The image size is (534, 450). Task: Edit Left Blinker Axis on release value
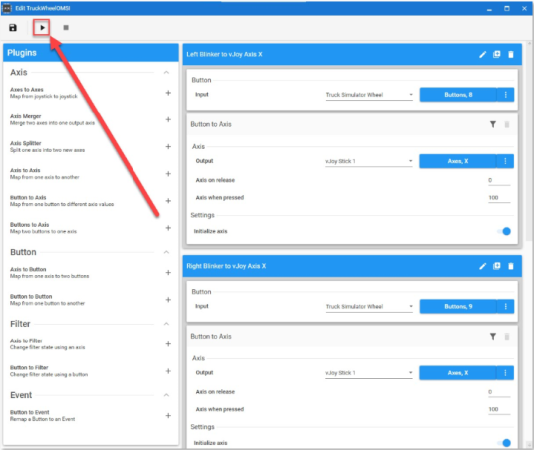499,181
